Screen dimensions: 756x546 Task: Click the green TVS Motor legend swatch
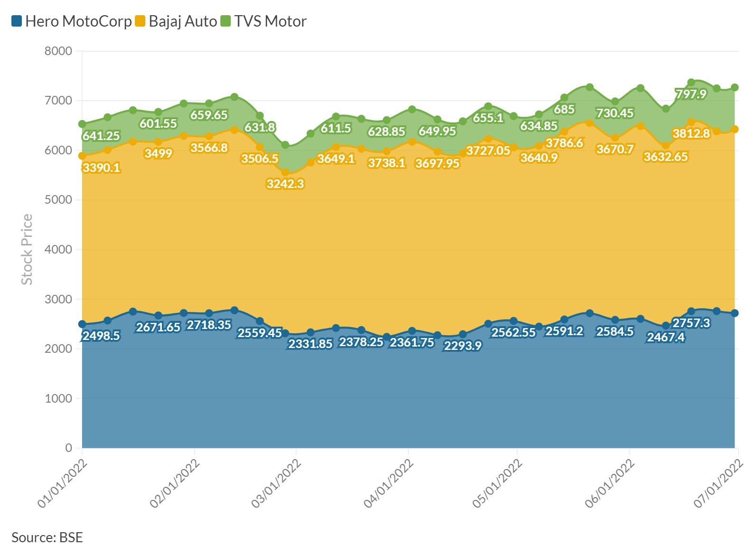[x=226, y=21]
